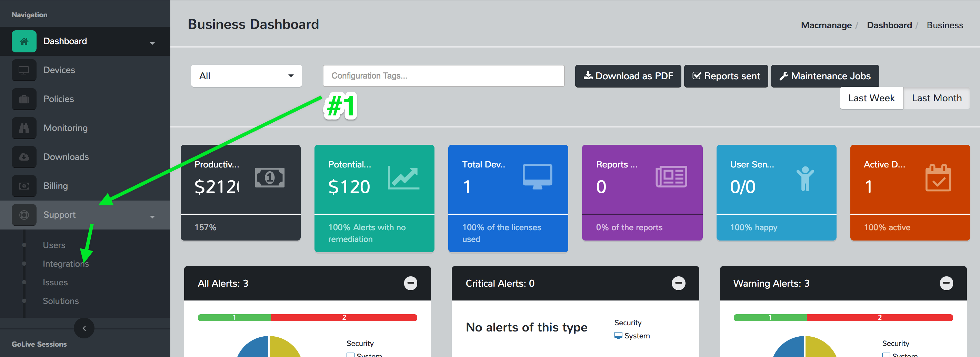
Task: Click '100% active' footer text
Action: tap(887, 227)
